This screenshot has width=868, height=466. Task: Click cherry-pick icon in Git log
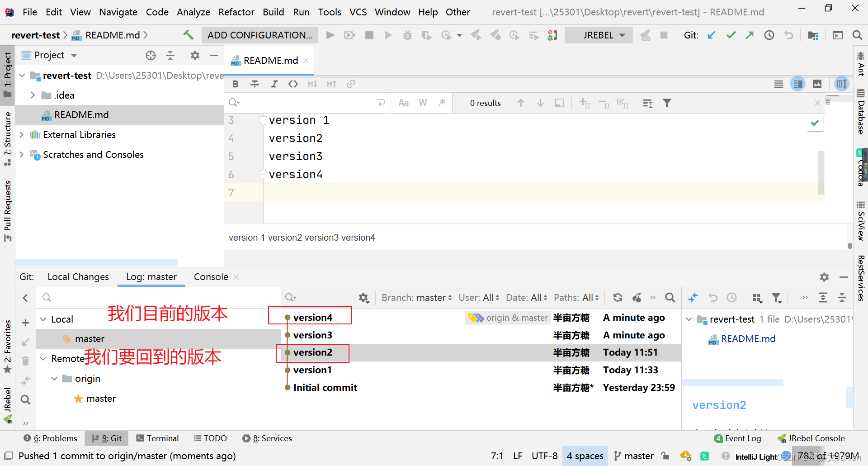pos(637,297)
